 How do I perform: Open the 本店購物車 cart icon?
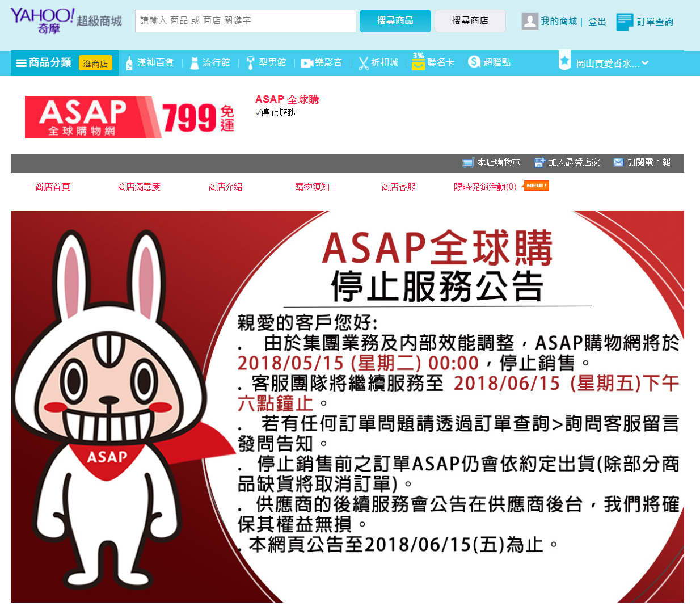468,162
